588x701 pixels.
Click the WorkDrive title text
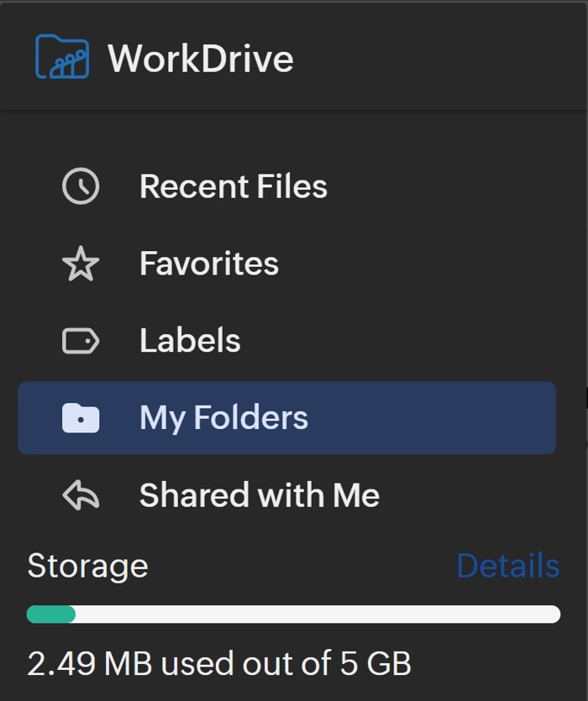coord(201,59)
